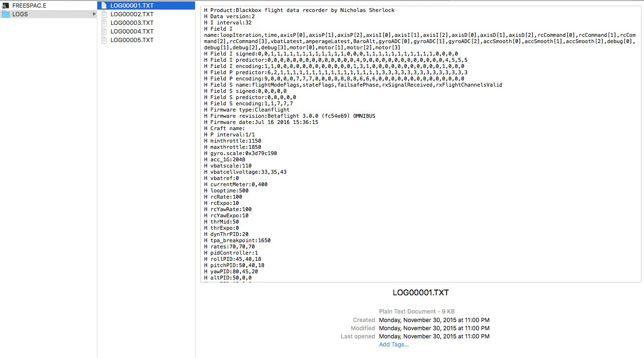Screen dimensions: 644x358
Task: Click the LOG00004.TXT document icon
Action: point(104,32)
